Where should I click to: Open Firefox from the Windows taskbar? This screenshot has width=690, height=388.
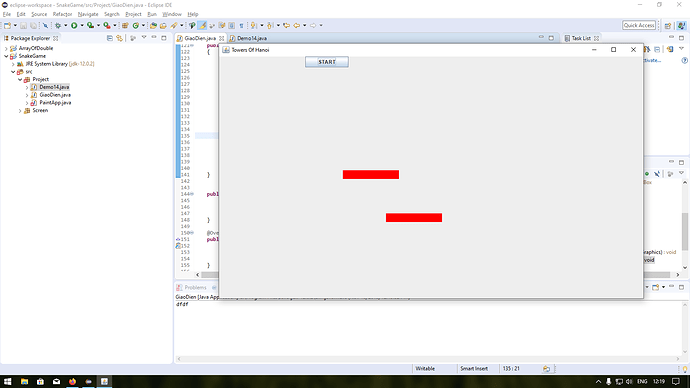pyautogui.click(x=72, y=381)
